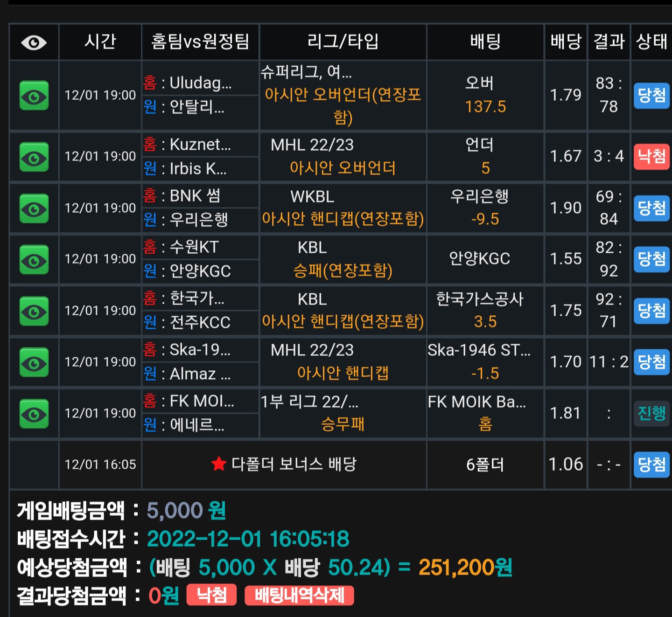Click the 배당 column header
This screenshot has height=617, width=672.
click(566, 42)
